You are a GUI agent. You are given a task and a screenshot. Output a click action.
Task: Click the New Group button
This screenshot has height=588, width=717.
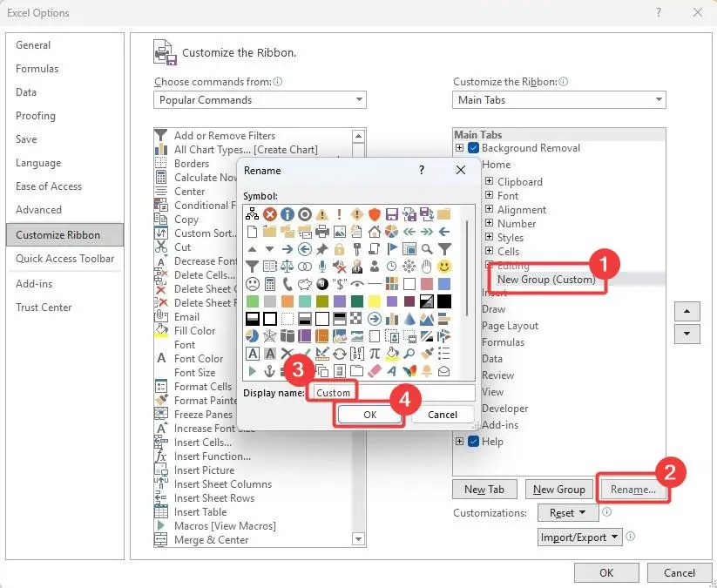[558, 490]
